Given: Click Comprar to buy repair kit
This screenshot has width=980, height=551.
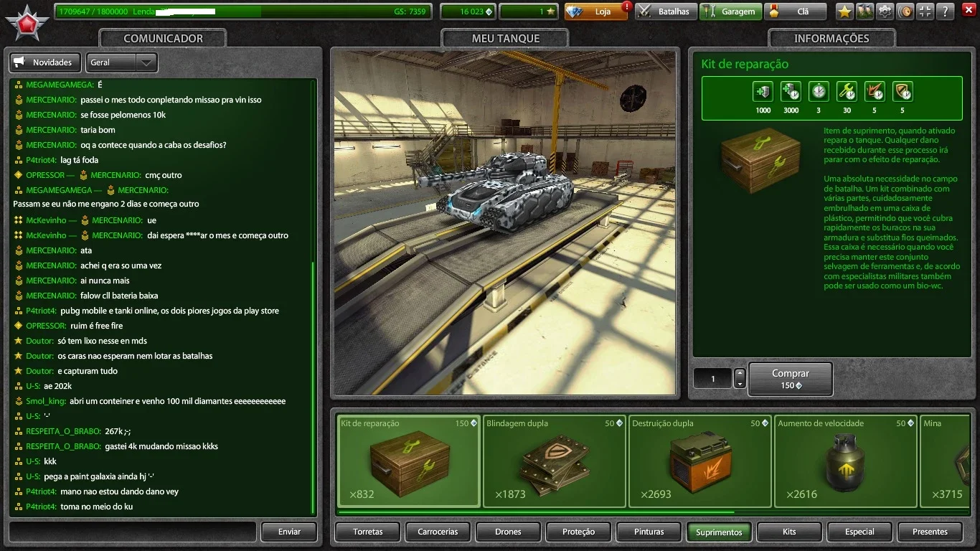Looking at the screenshot, I should pyautogui.click(x=790, y=379).
